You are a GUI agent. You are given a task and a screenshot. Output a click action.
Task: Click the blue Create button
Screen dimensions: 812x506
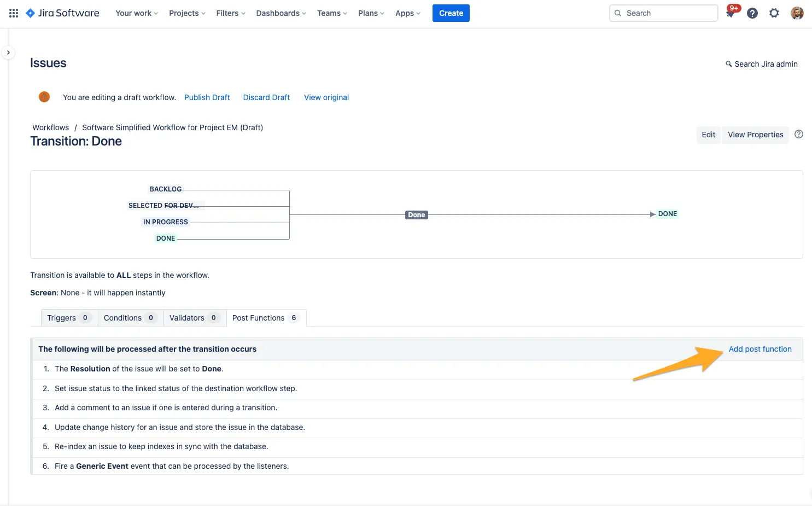[451, 13]
